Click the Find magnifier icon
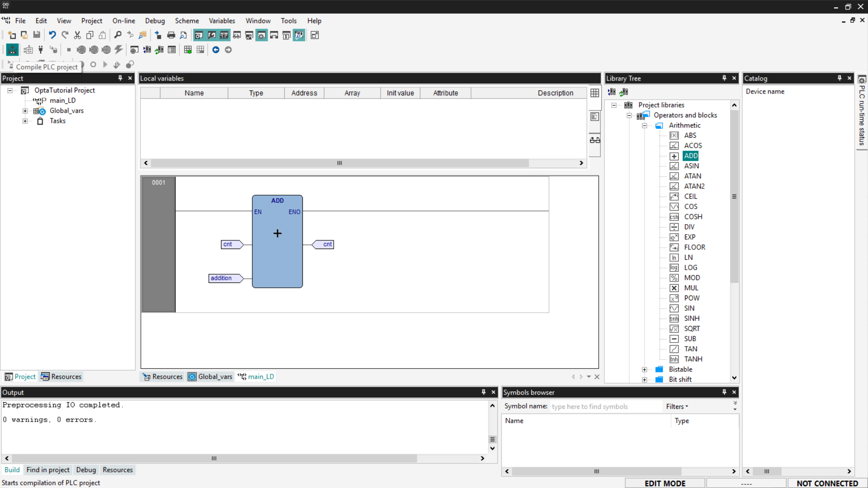Screen dimensions: 868x488 click(118, 35)
